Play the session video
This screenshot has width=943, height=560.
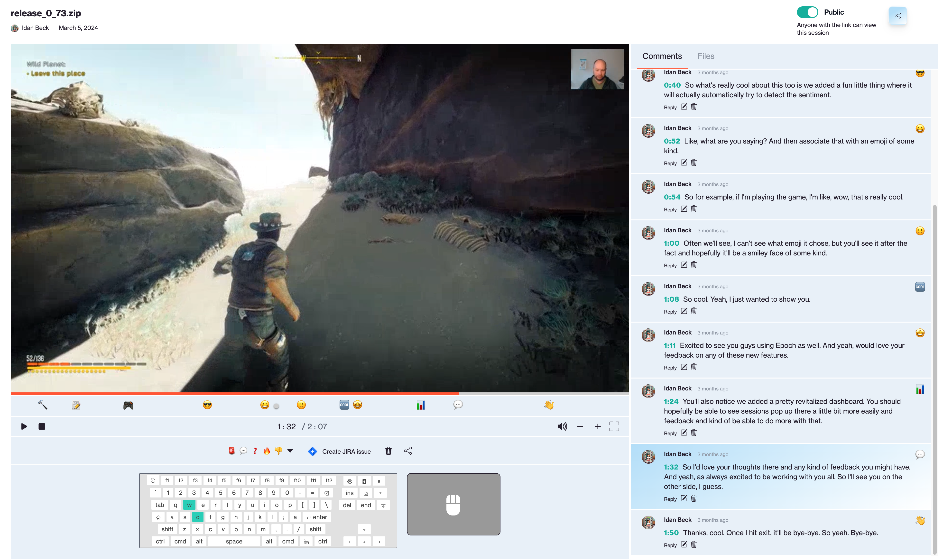(24, 426)
